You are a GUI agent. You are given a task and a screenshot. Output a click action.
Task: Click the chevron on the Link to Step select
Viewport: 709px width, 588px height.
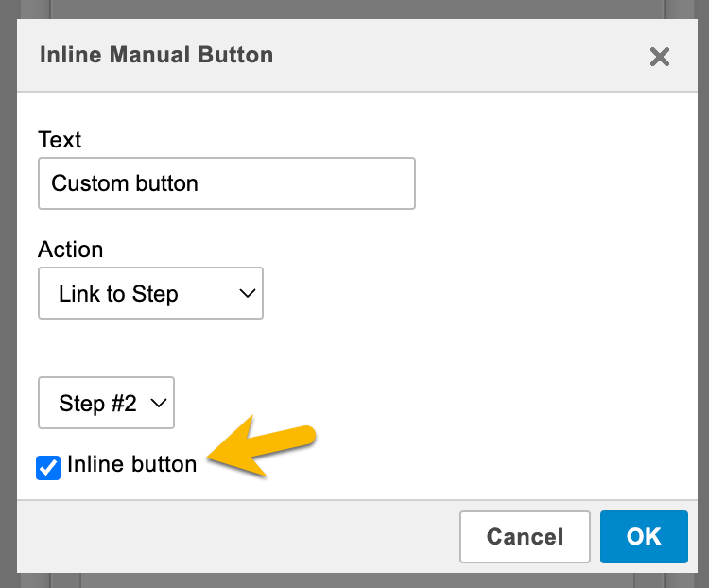pos(248,294)
